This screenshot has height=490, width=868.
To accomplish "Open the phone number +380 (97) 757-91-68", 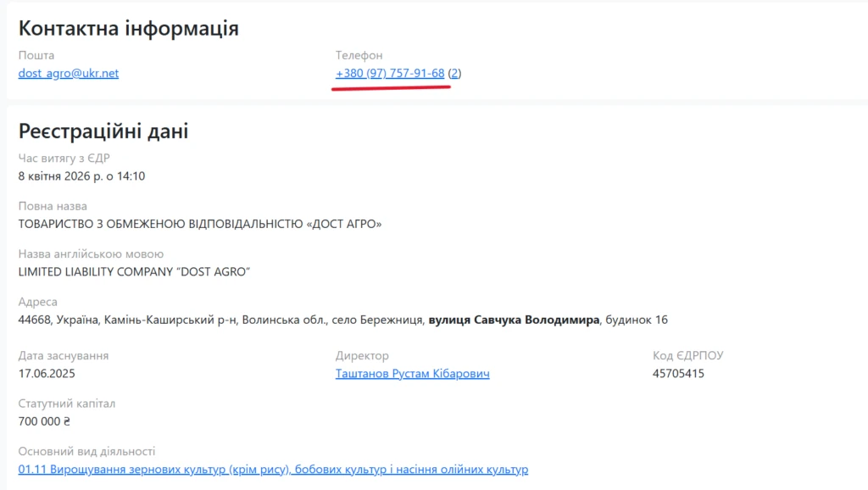I will [389, 73].
